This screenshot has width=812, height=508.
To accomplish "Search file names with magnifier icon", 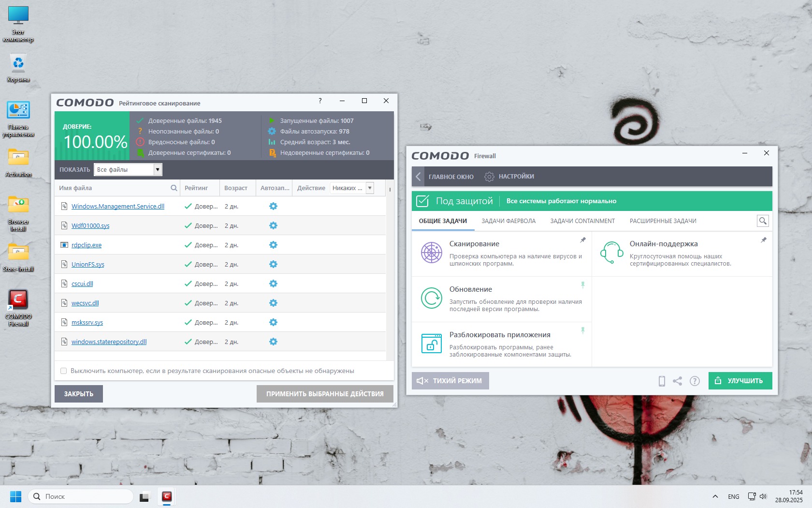I will click(x=174, y=188).
